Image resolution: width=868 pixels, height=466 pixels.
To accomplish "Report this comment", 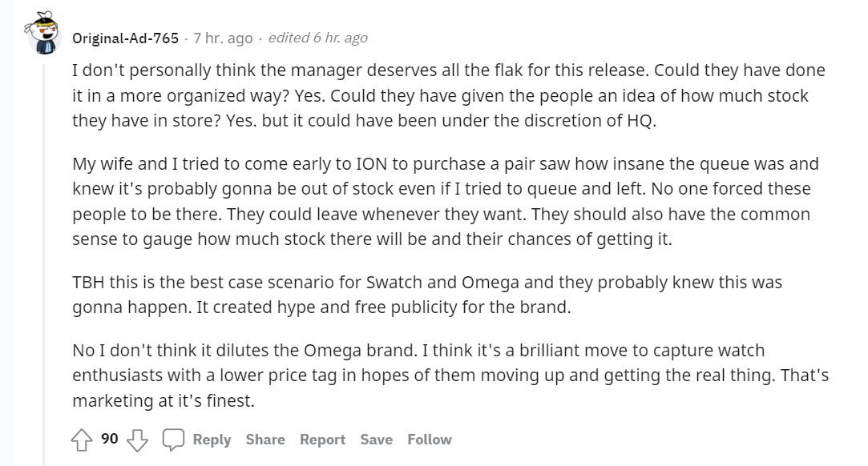I will pos(322,440).
